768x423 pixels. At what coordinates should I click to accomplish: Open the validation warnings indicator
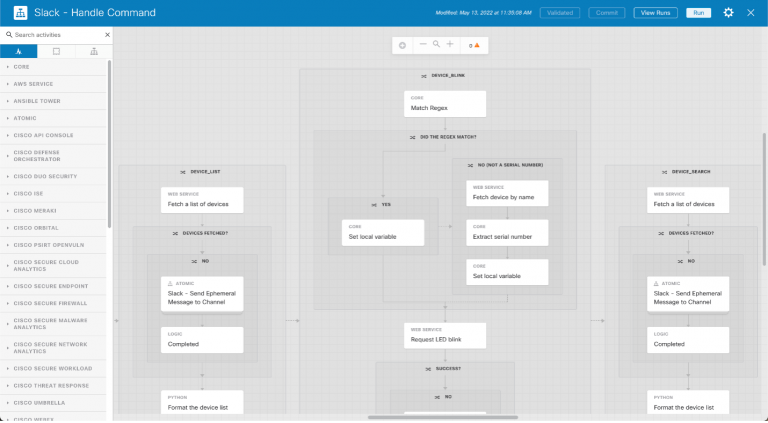coord(474,45)
